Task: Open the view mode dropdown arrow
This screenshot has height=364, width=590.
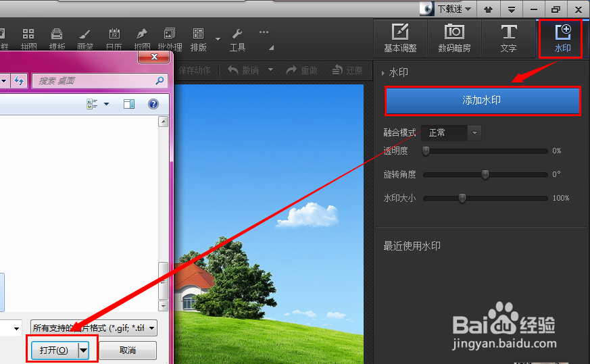Action: coord(107,104)
